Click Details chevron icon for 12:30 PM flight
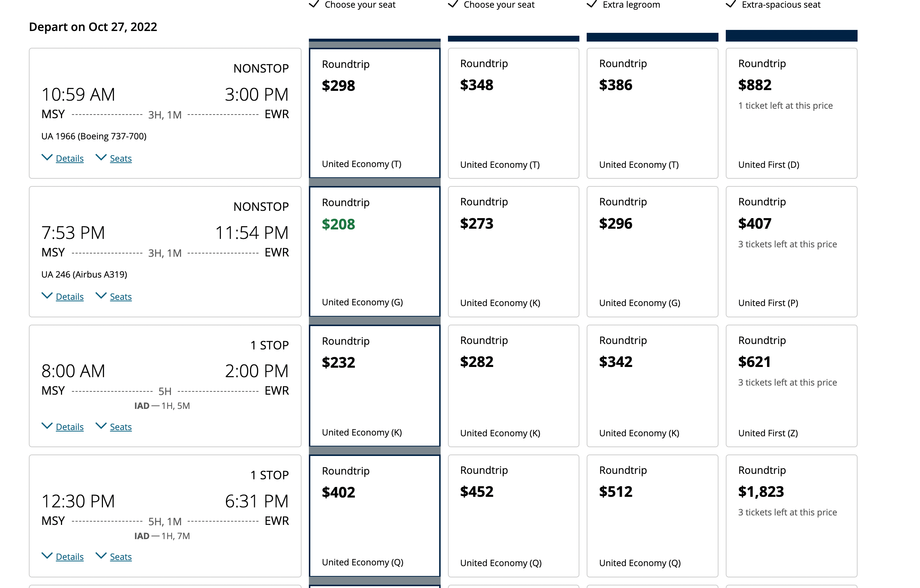The width and height of the screenshot is (920, 588). [47, 556]
